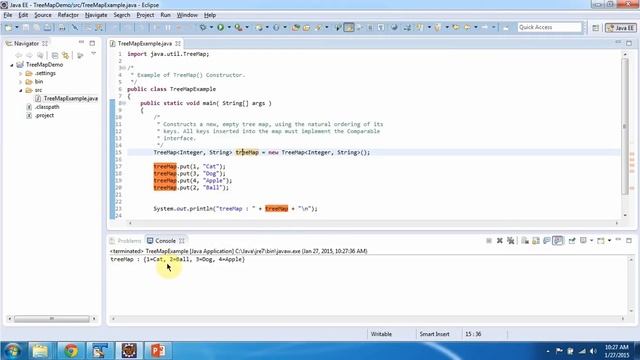Click the editor vertical scrollbar
640x360 pixels.
625,127
